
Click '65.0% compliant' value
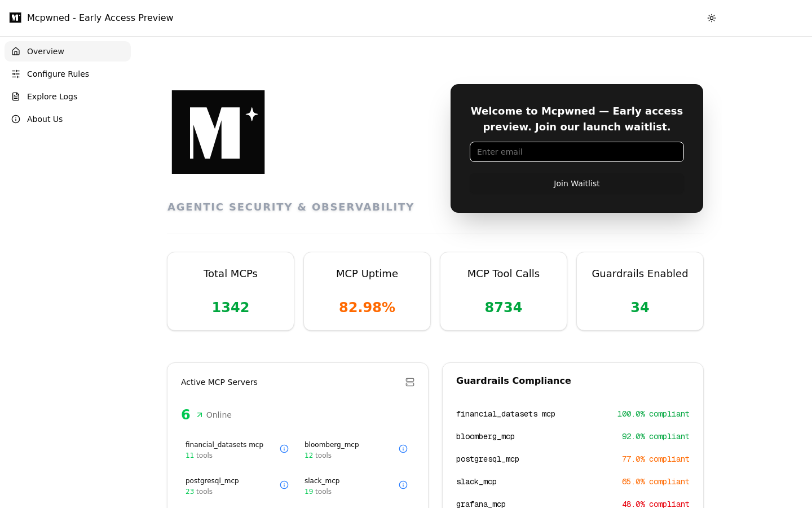coord(656,482)
